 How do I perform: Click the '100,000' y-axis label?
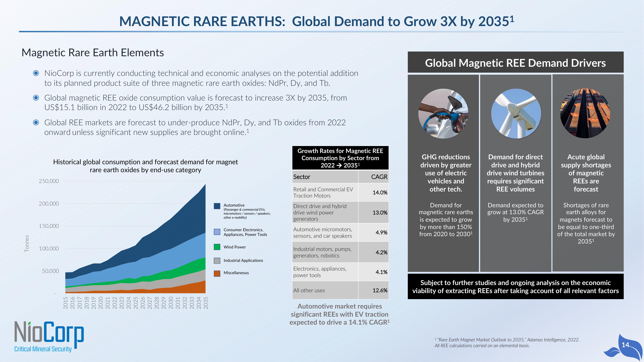coord(49,249)
